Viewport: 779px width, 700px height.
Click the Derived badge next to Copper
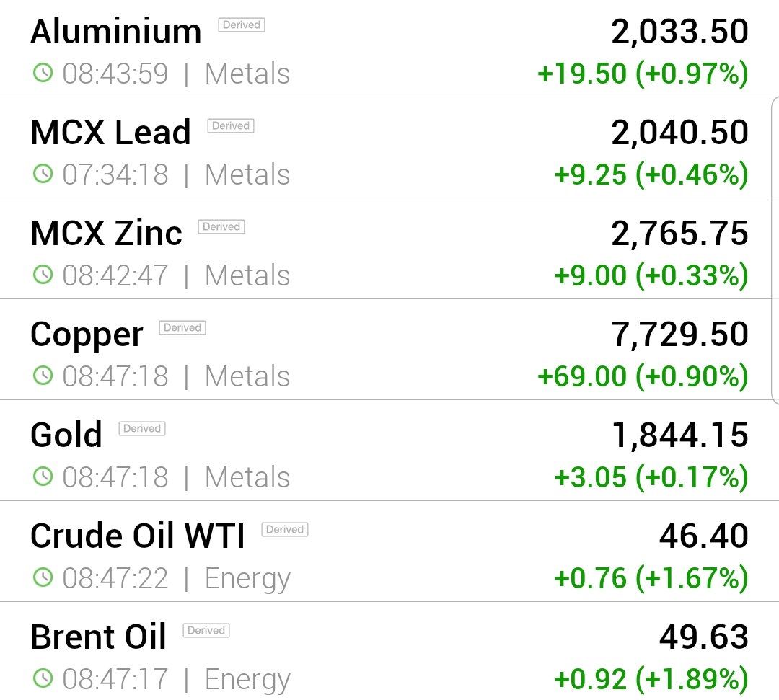(x=182, y=328)
